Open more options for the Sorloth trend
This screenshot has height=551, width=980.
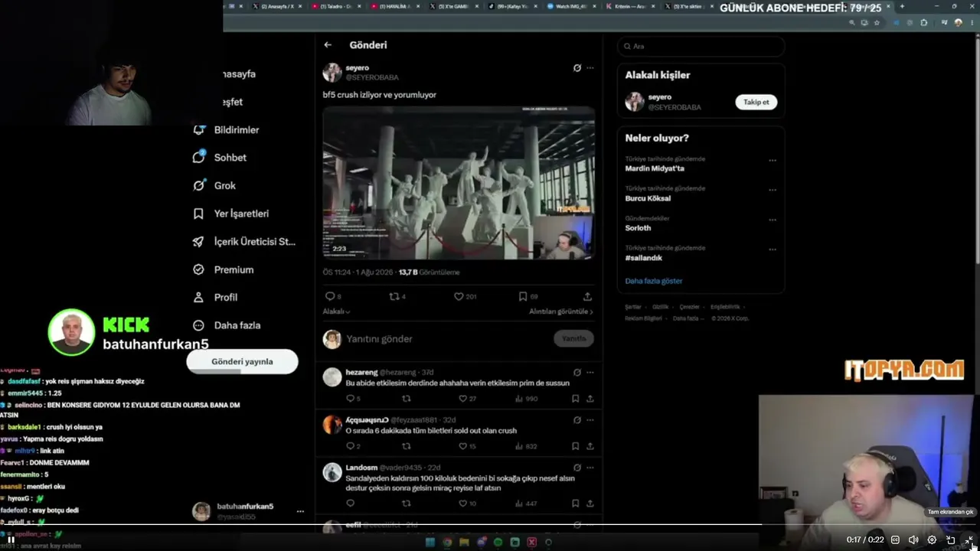(x=773, y=220)
